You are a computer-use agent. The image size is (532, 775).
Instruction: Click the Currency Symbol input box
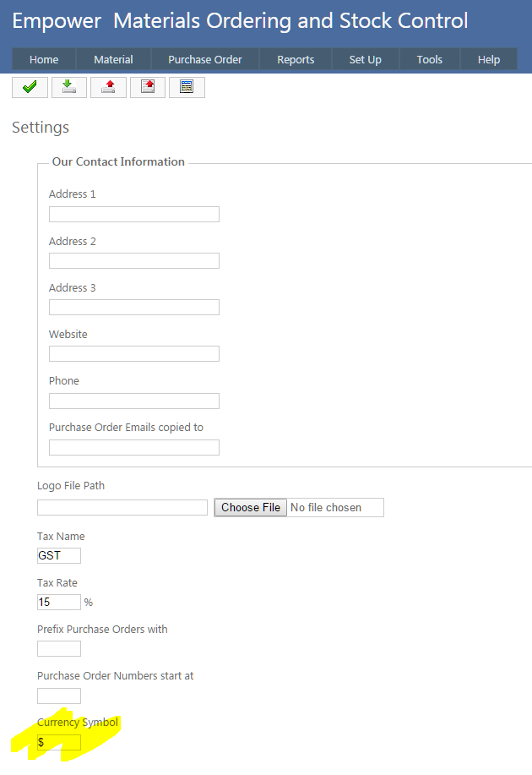click(59, 743)
